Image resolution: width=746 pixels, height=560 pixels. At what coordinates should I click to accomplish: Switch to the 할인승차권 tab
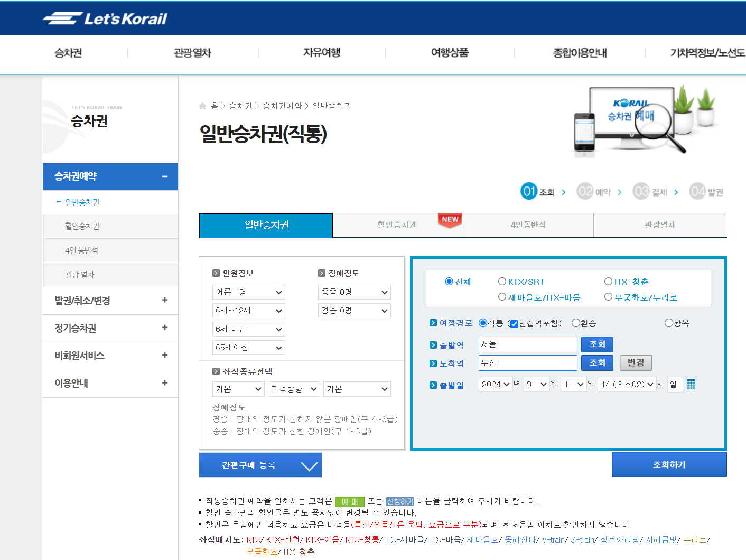coord(396,225)
